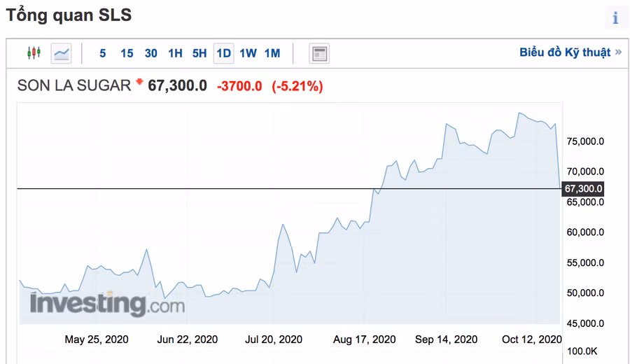This screenshot has width=630, height=364.
Task: Click the Investing.com watermark logo
Action: 107,304
